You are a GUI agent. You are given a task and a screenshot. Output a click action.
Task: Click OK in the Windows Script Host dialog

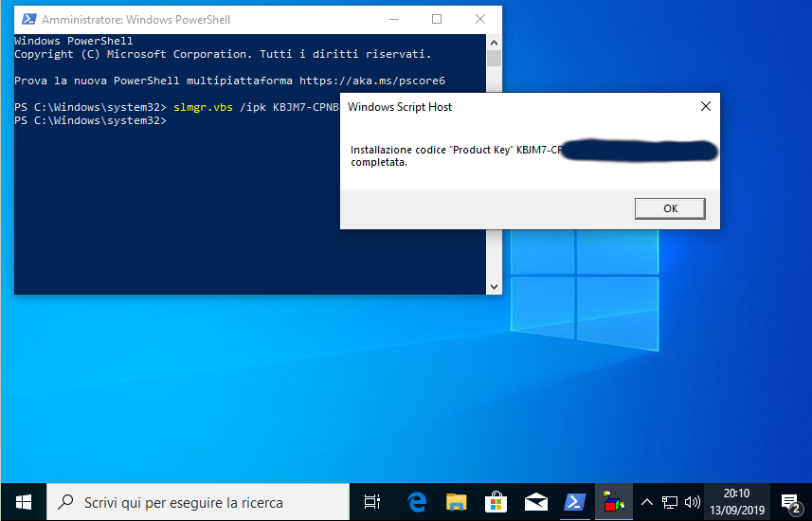[670, 208]
